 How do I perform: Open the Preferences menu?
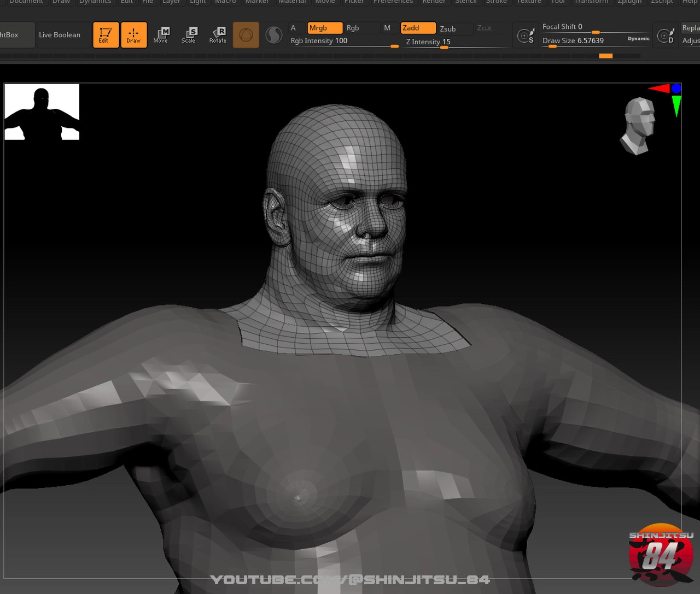pyautogui.click(x=393, y=2)
